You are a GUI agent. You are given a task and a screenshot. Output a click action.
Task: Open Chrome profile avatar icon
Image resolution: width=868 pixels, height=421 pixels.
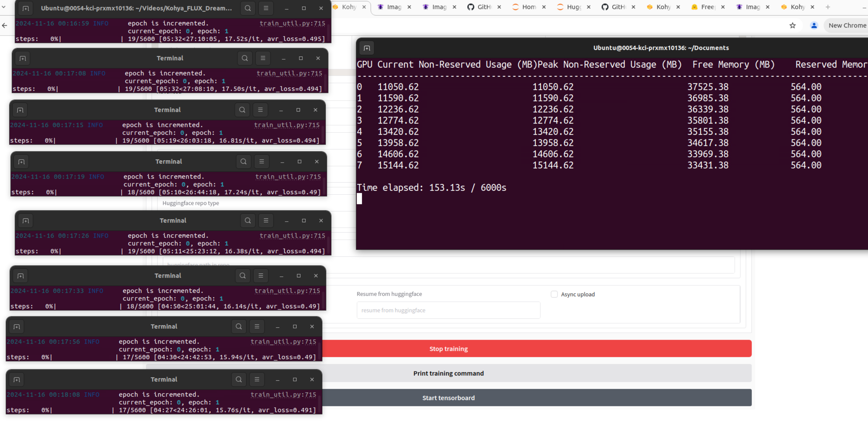click(814, 26)
